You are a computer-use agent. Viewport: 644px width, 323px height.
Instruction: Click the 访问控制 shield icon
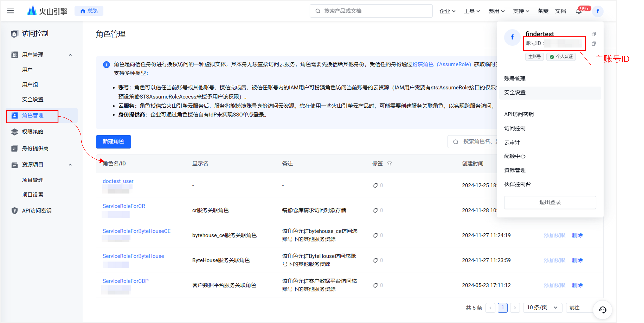[14, 34]
